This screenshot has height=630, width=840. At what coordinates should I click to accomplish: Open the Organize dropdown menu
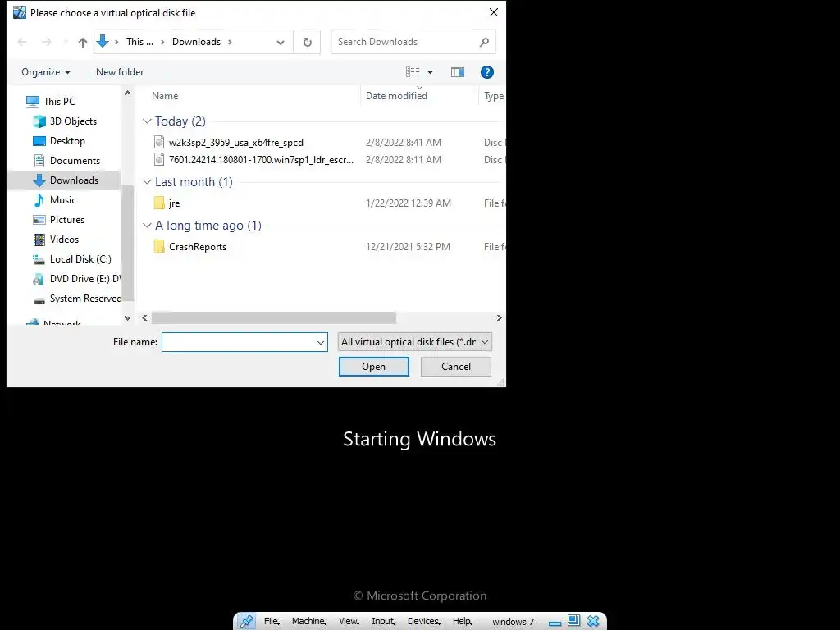point(46,72)
